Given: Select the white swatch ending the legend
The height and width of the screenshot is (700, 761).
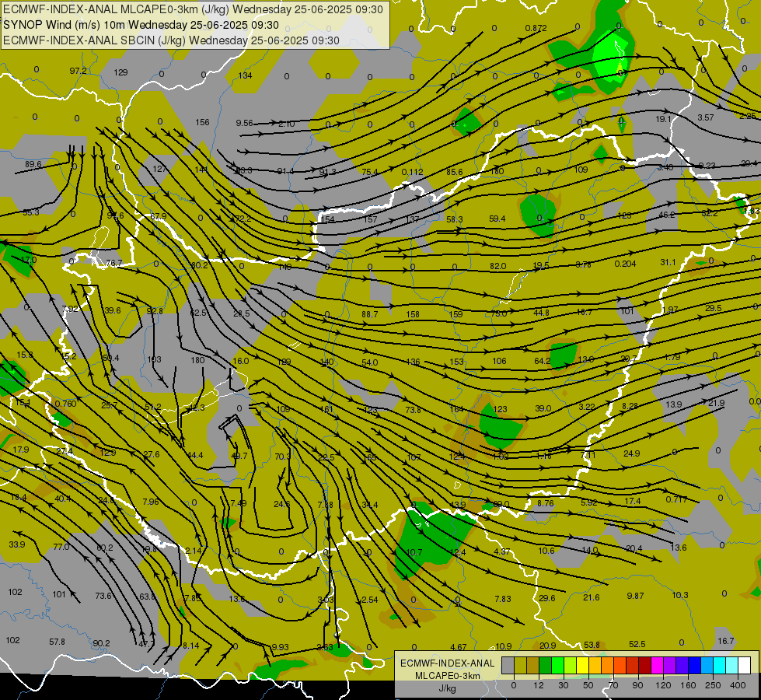Looking at the screenshot, I should coord(744,665).
